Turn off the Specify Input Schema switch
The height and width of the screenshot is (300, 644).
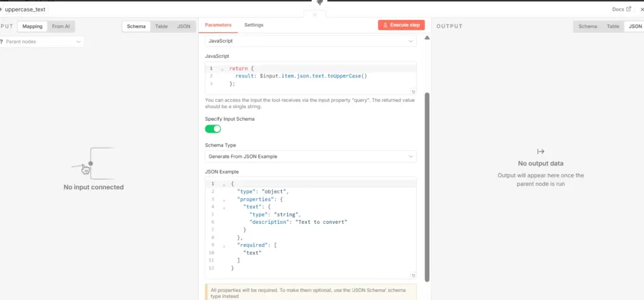click(213, 129)
